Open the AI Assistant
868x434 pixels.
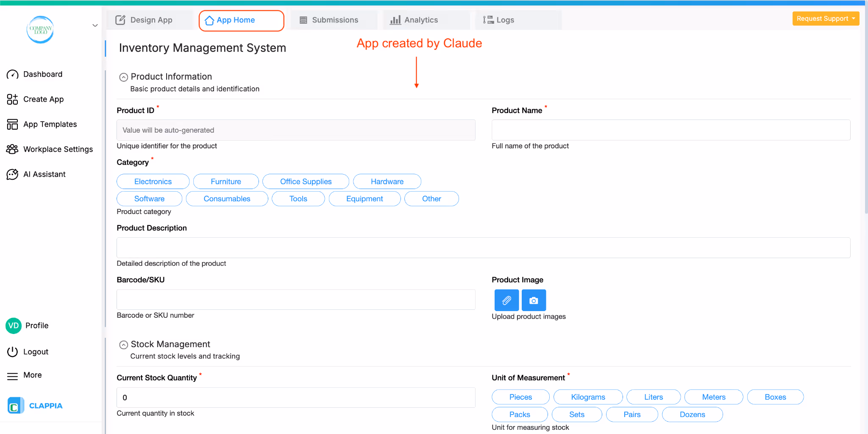44,174
